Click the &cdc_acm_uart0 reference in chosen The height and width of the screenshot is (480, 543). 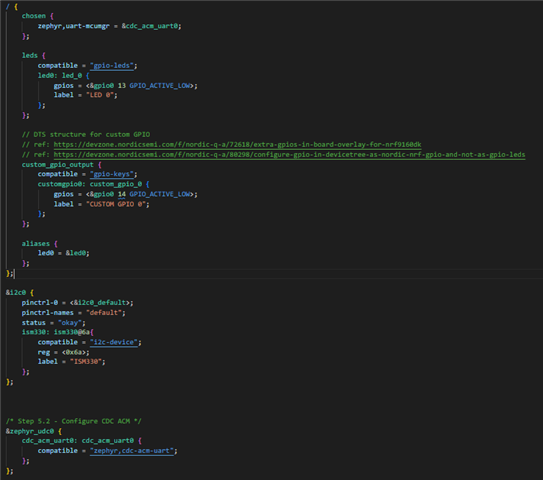[150, 26]
